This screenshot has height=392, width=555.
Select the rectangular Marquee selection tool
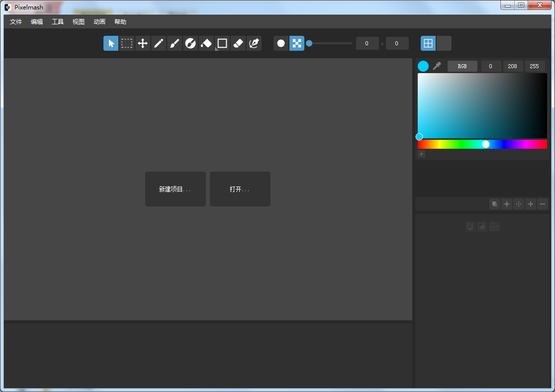click(127, 43)
